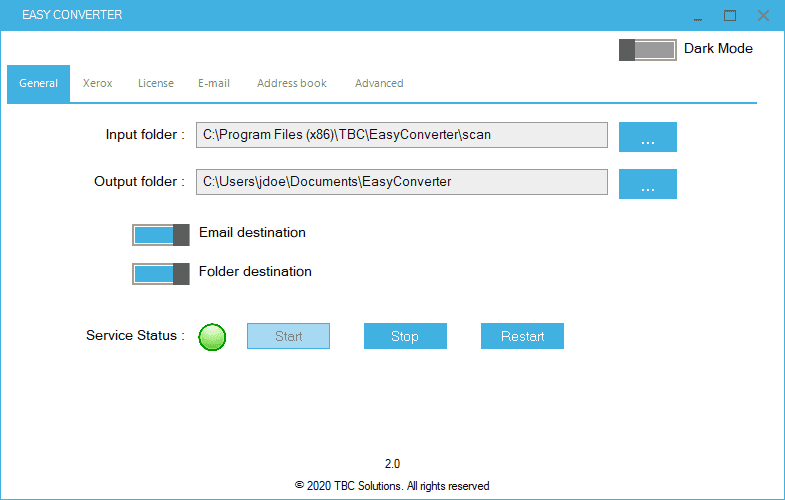
Task: Turn off the Folder destination switch
Action: click(x=160, y=273)
